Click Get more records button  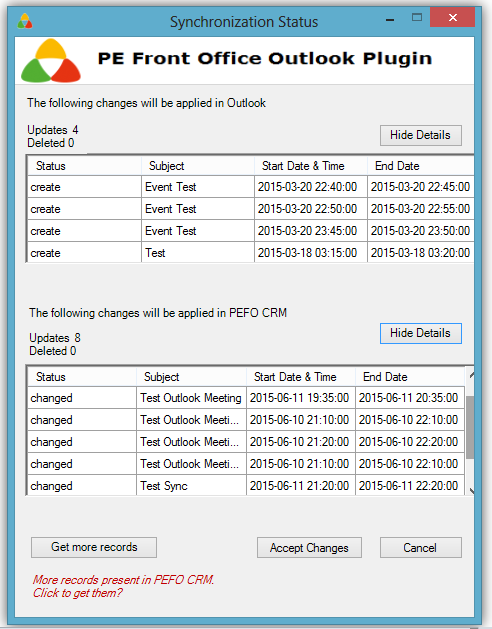click(94, 548)
